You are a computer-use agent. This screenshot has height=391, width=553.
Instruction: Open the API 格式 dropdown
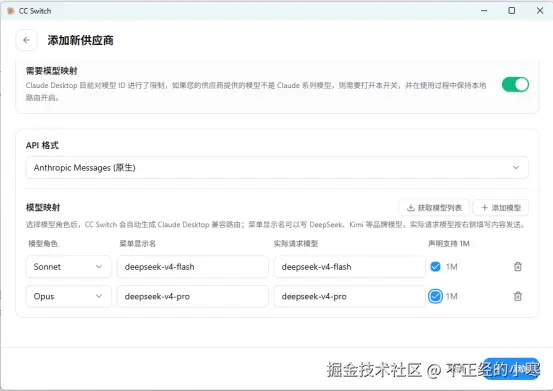click(277, 167)
